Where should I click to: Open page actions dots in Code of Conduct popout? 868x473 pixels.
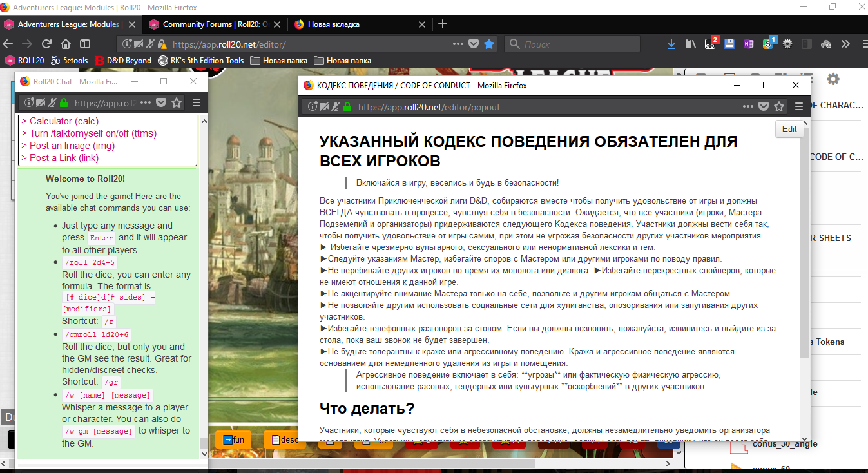(748, 107)
